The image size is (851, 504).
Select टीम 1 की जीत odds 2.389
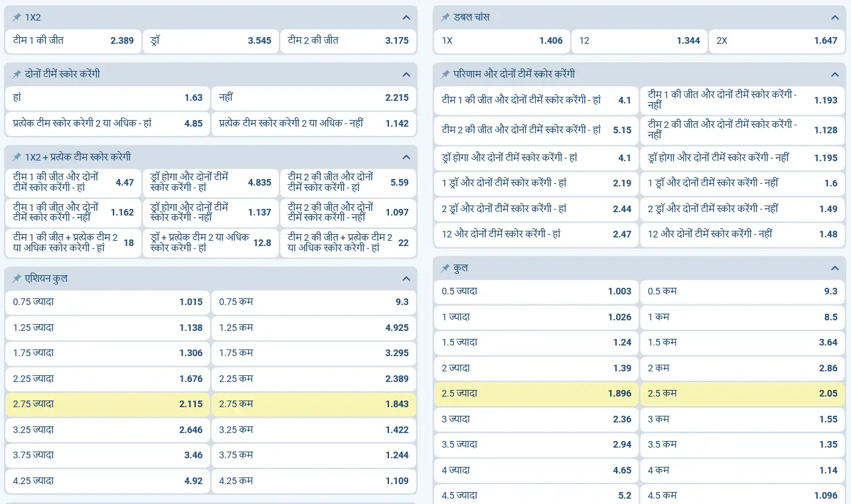73,40
